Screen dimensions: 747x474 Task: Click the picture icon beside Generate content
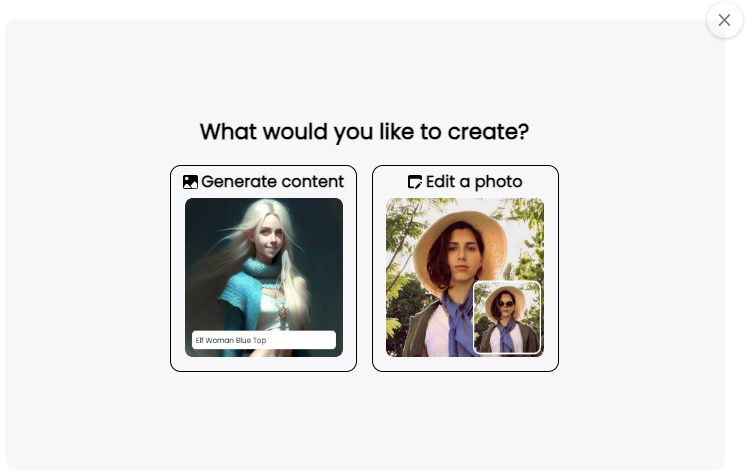pos(190,182)
